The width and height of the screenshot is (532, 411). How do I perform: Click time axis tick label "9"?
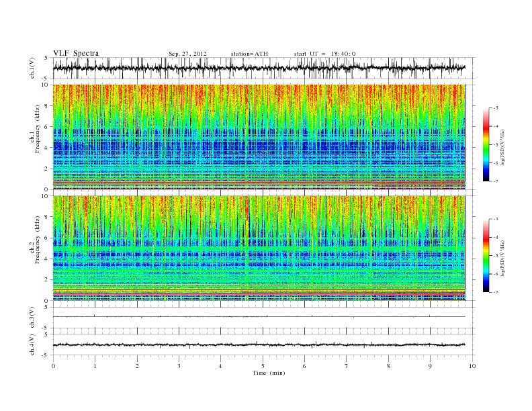point(430,366)
